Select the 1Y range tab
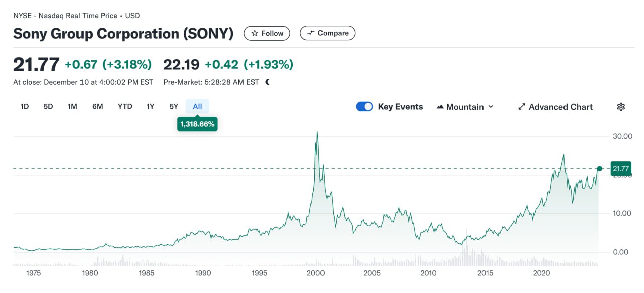The height and width of the screenshot is (293, 644). tap(150, 106)
